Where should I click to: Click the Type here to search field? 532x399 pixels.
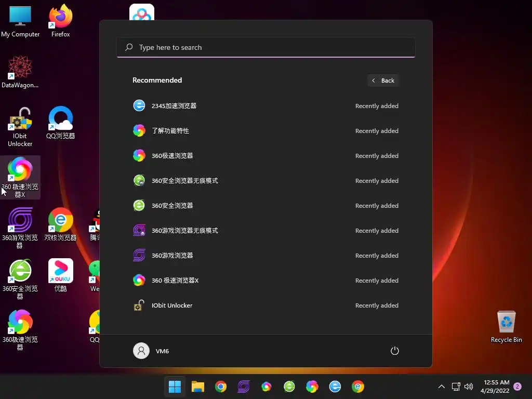click(266, 47)
